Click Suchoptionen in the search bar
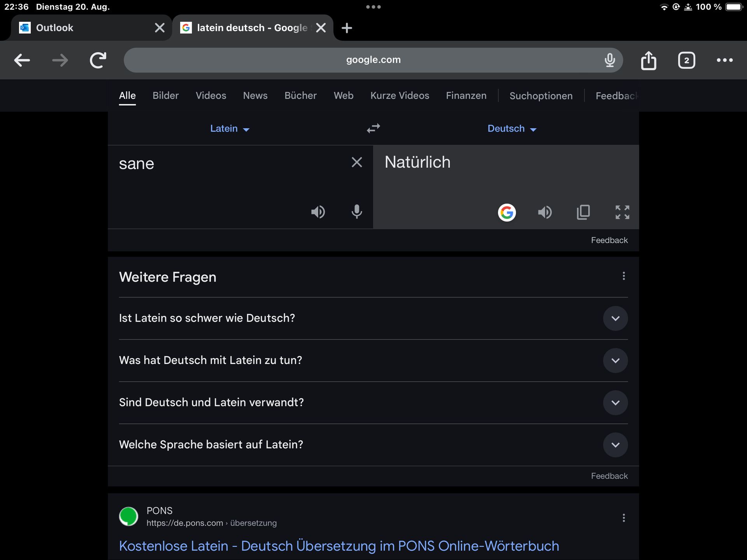747x560 pixels. pyautogui.click(x=541, y=96)
